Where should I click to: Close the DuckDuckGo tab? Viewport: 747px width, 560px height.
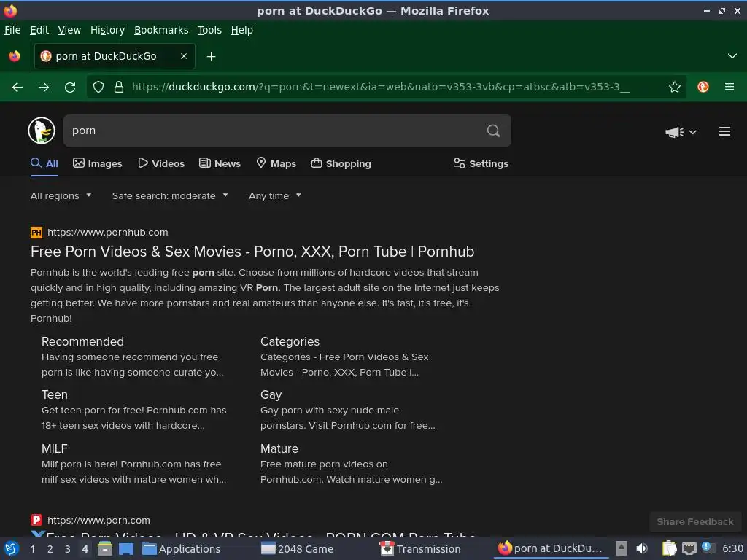click(184, 56)
